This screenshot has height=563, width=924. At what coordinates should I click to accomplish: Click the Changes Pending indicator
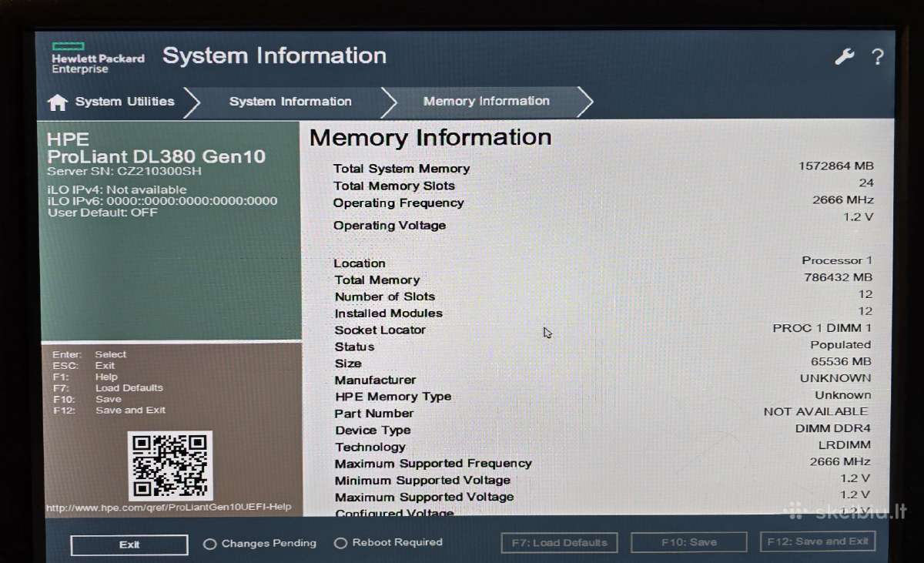259,543
